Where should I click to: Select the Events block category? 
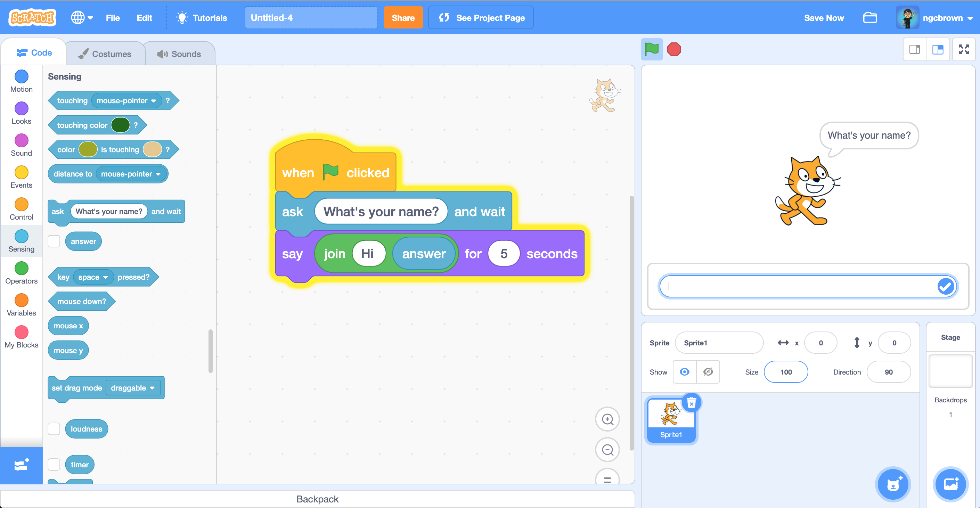pyautogui.click(x=21, y=177)
